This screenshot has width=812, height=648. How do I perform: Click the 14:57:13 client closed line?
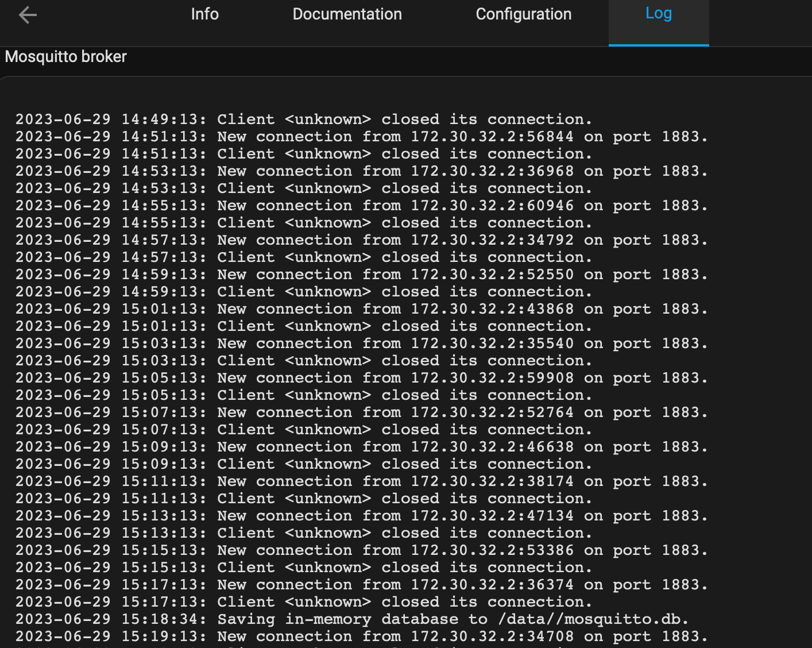304,257
